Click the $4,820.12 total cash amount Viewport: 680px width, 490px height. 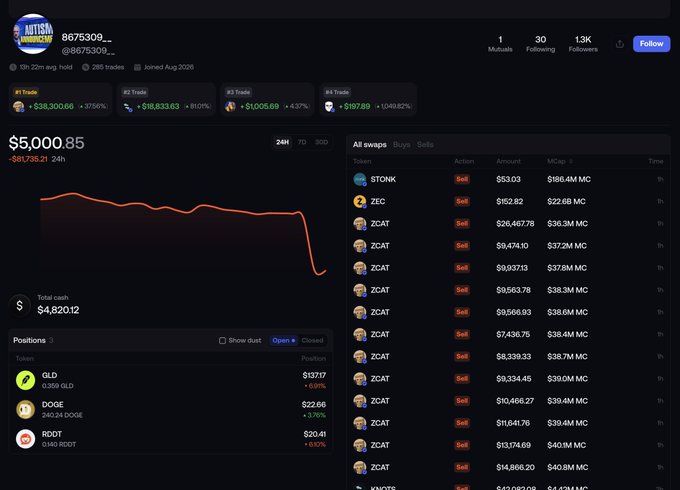point(58,310)
